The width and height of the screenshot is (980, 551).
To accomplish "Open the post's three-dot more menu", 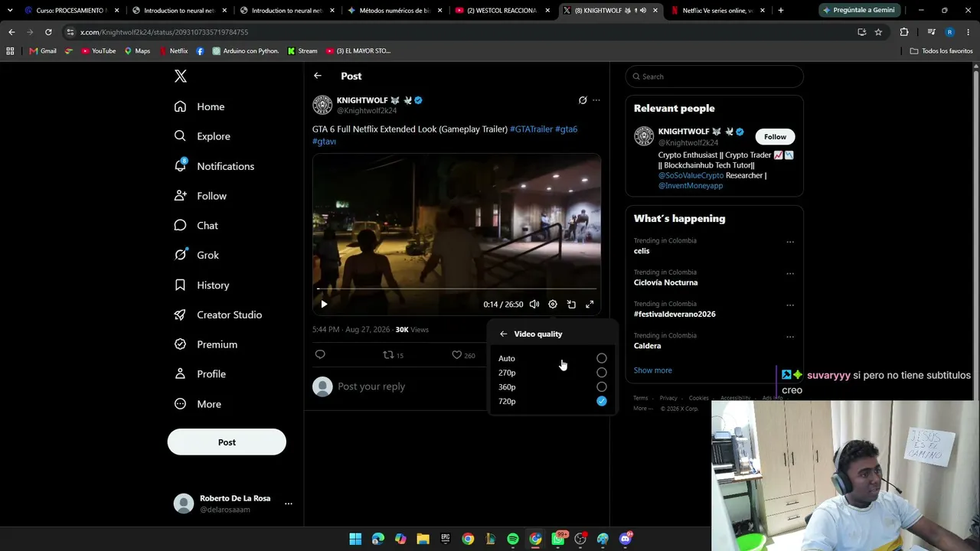I will tap(596, 100).
